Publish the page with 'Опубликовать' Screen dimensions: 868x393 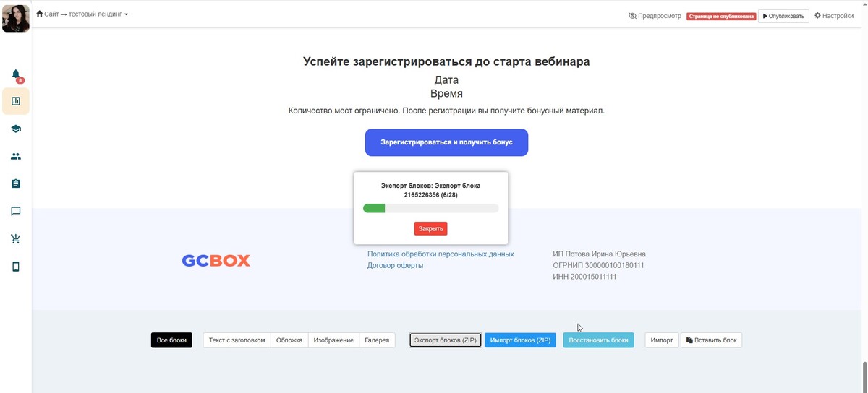tap(783, 16)
